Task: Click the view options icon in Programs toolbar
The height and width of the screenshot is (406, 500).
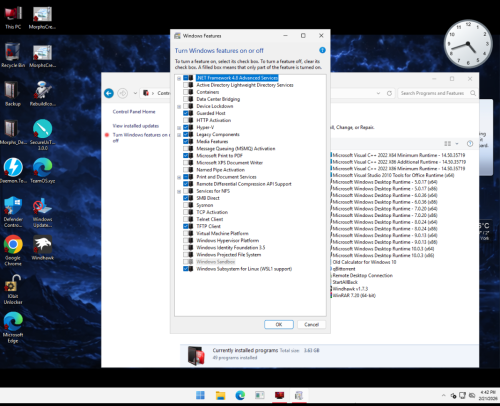Action: click(x=448, y=144)
